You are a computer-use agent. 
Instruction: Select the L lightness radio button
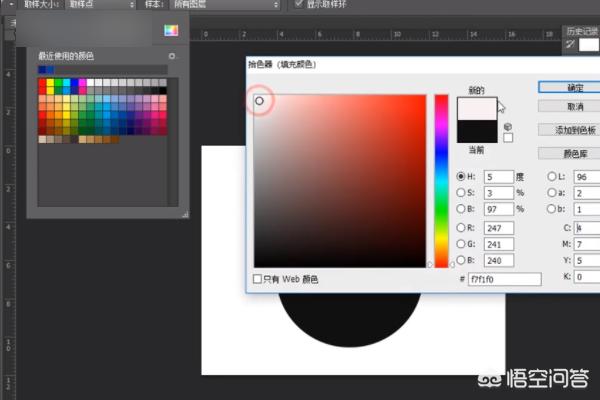tap(551, 176)
